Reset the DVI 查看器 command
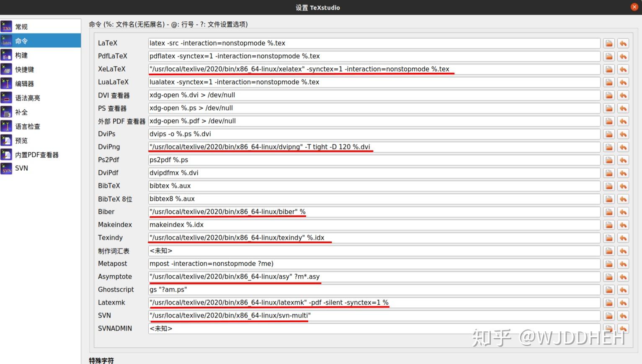The height and width of the screenshot is (364, 642). pos(623,95)
